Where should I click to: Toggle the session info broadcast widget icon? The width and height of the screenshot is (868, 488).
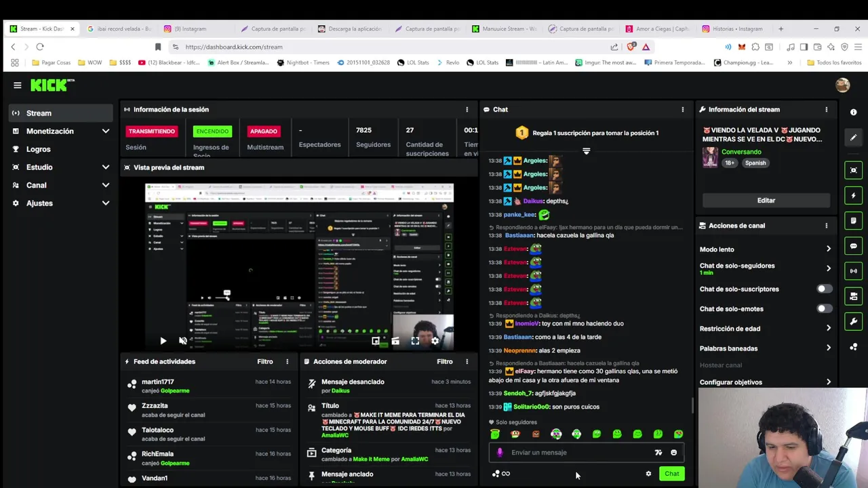[854, 271]
